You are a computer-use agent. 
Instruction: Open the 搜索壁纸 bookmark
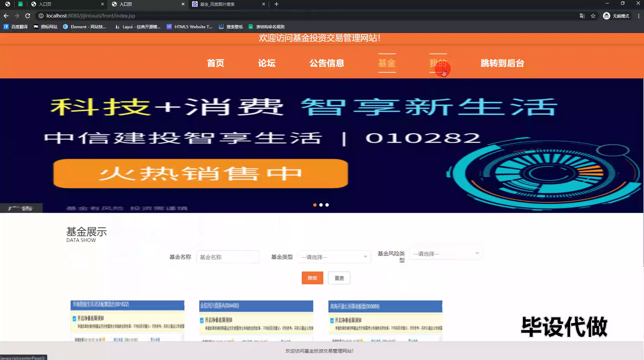coord(231,27)
